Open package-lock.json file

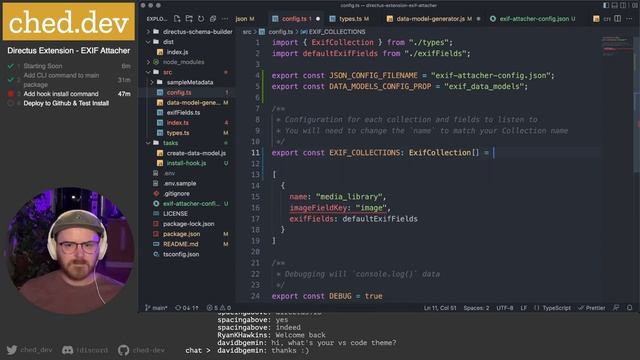point(190,224)
